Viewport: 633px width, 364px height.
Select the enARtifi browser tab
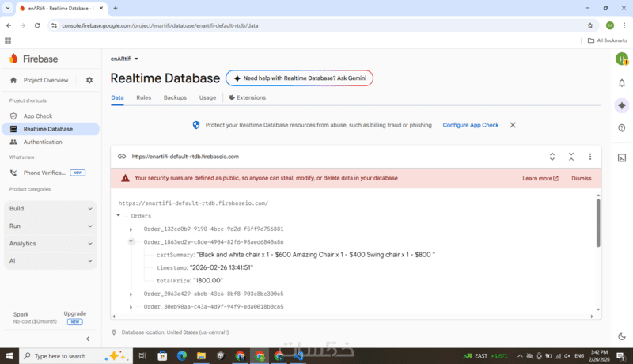pyautogui.click(x=62, y=8)
